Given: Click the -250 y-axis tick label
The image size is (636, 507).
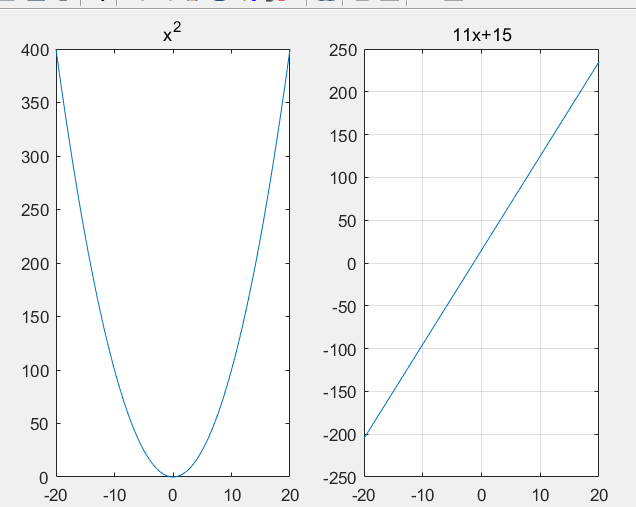Looking at the screenshot, I should [340, 478].
